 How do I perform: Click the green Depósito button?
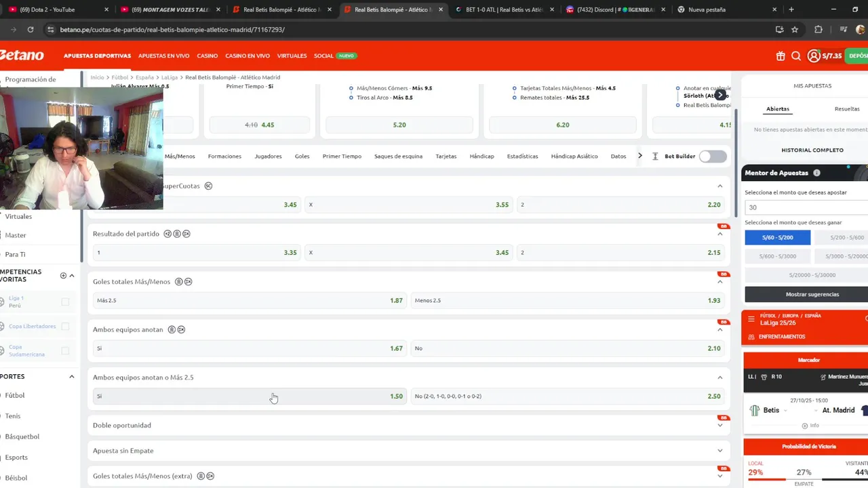click(x=856, y=56)
